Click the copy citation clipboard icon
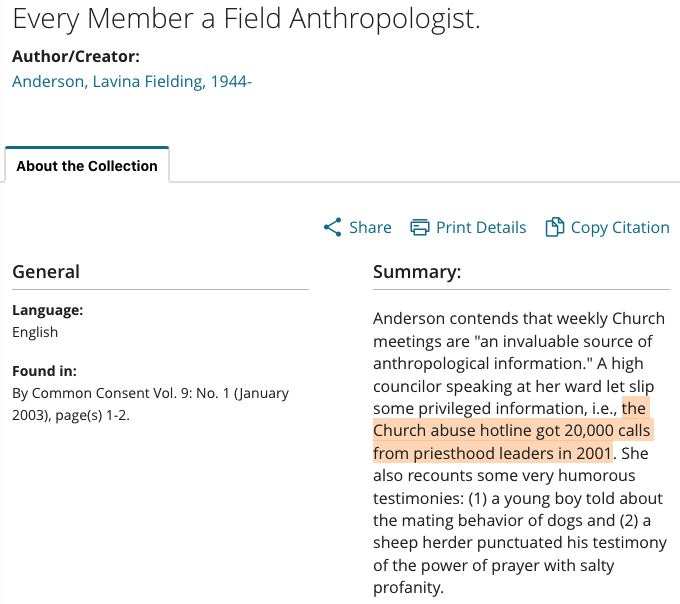This screenshot has height=604, width=680. click(x=555, y=227)
